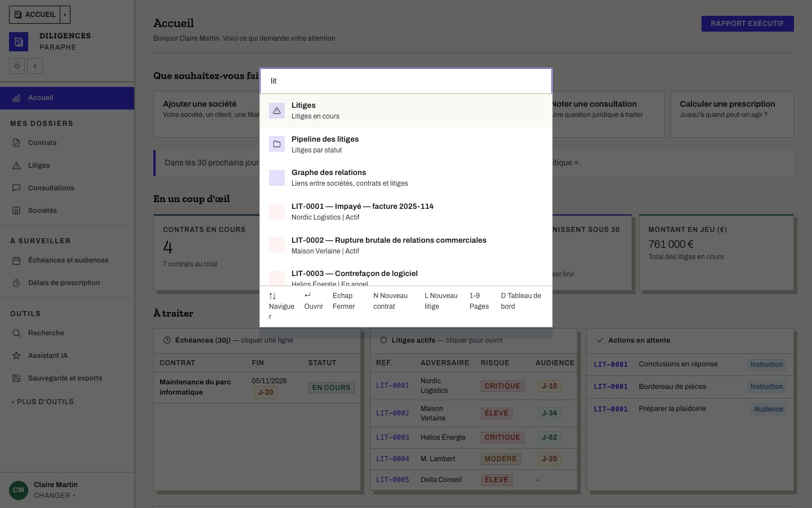The width and height of the screenshot is (812, 508).
Task: Click the Montant en jeu stat card
Action: [x=716, y=252]
